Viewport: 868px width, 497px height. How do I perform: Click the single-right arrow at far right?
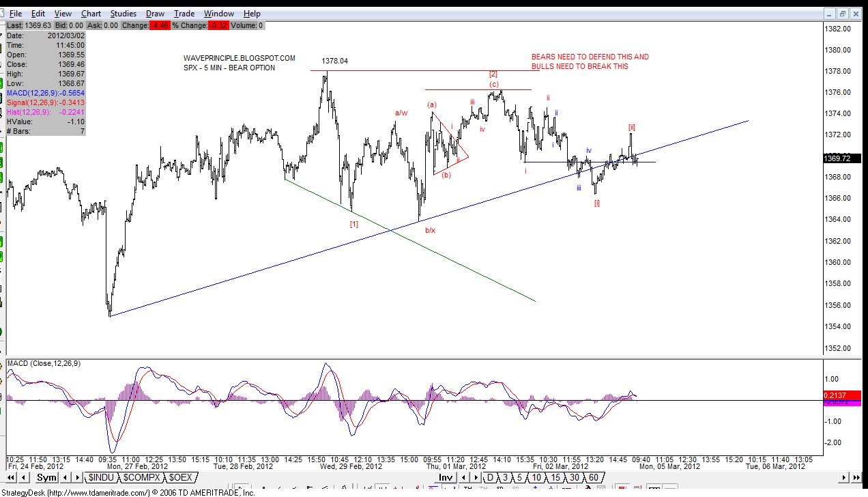tap(844, 478)
